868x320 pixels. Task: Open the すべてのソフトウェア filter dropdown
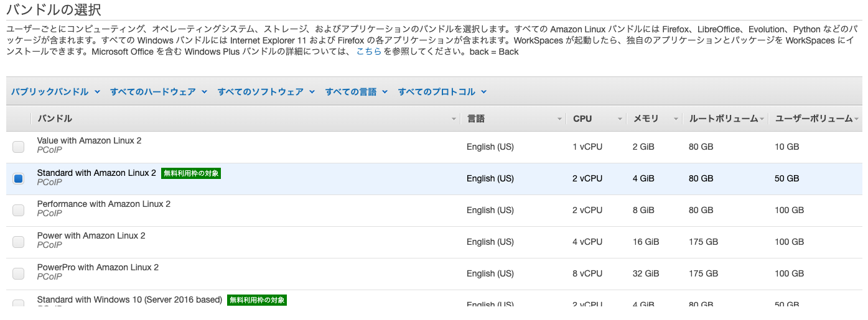click(x=266, y=91)
